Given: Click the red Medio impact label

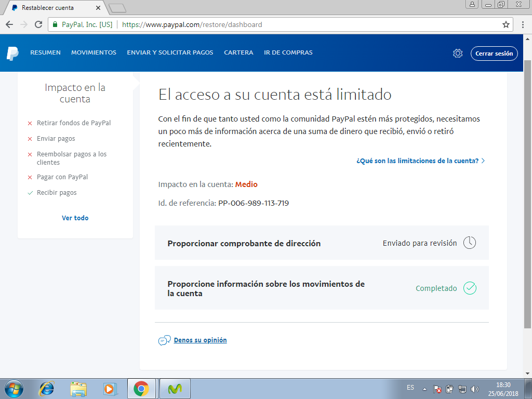Looking at the screenshot, I should (x=246, y=184).
